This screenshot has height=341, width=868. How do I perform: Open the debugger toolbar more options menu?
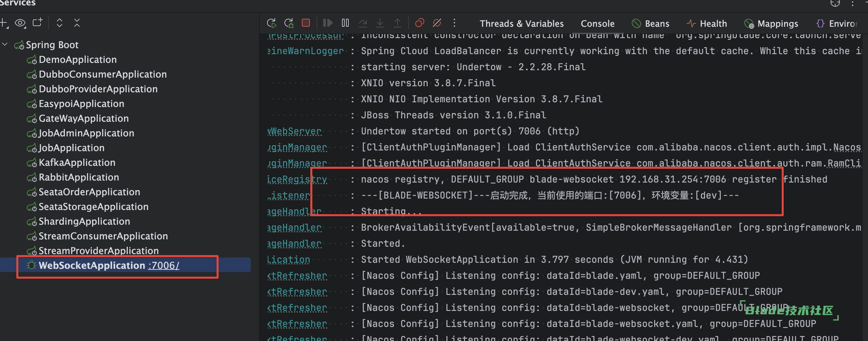coord(454,23)
